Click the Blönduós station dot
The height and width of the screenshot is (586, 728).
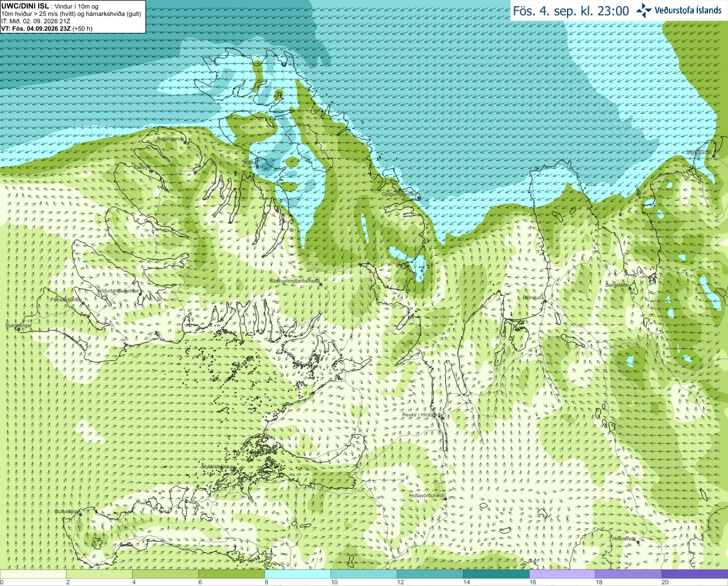click(x=544, y=302)
